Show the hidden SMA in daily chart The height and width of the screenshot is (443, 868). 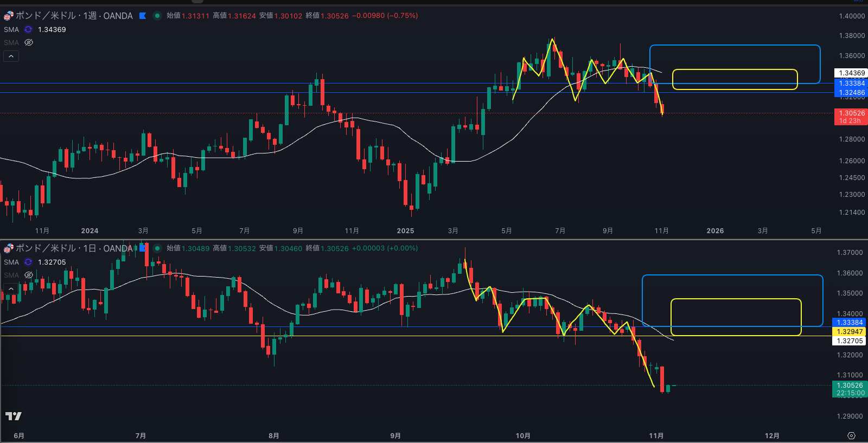point(29,275)
